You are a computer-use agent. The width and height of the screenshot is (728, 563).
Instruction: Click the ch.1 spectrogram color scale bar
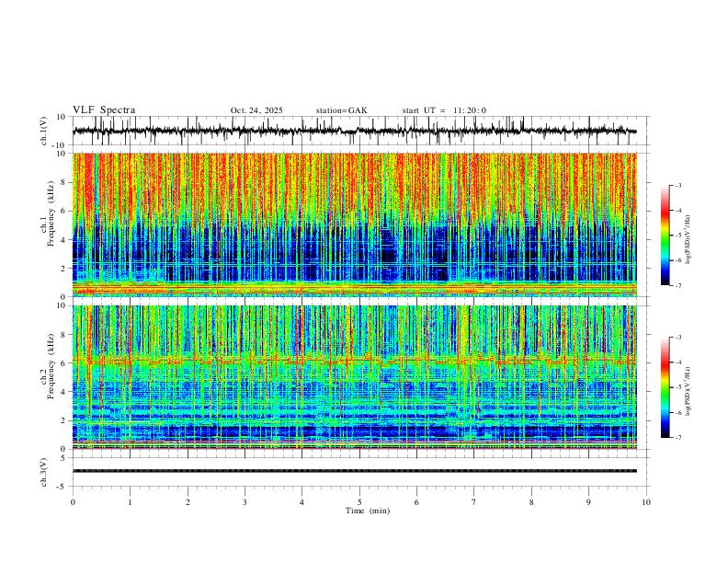[x=665, y=236]
